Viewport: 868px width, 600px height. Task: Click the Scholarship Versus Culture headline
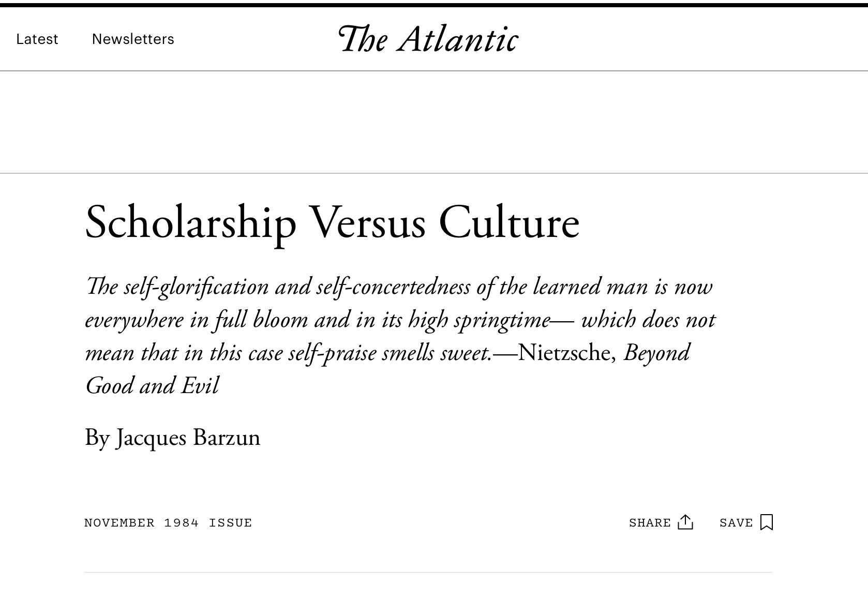(332, 223)
